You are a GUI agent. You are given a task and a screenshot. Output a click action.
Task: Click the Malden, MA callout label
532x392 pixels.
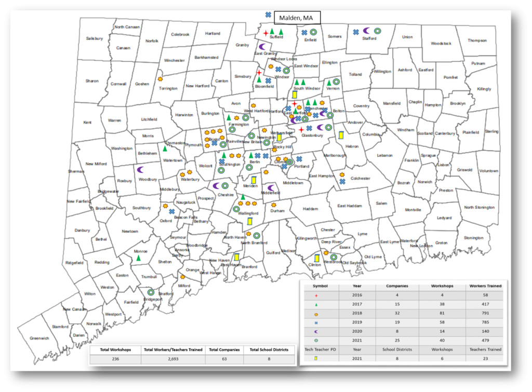point(298,17)
